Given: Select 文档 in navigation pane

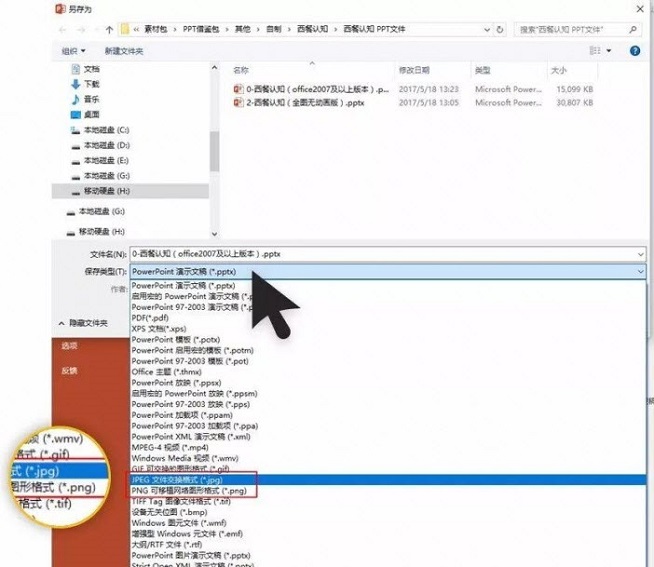Looking at the screenshot, I should tap(92, 69).
